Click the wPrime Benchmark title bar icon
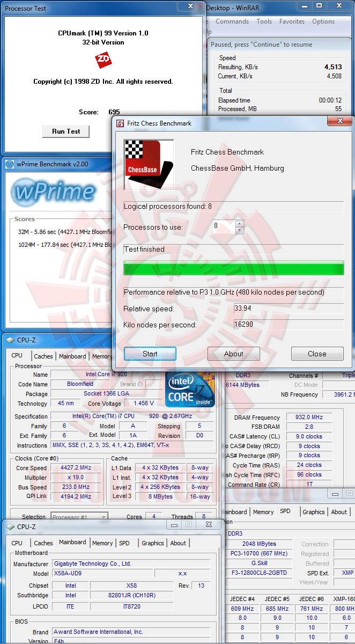 (x=10, y=164)
